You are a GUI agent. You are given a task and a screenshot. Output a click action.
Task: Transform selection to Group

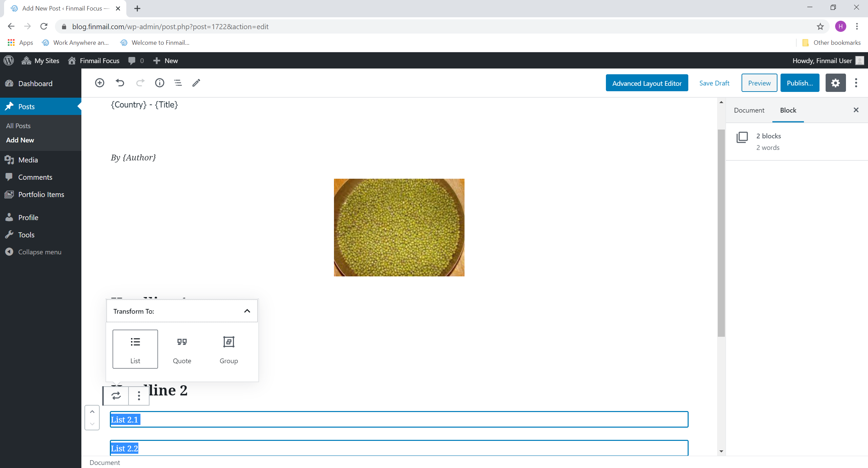point(229,349)
